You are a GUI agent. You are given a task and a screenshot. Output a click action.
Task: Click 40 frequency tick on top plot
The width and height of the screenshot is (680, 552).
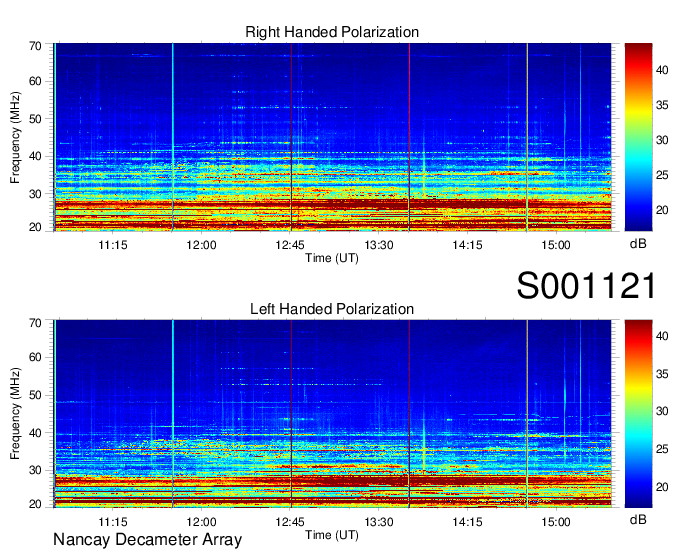[35, 157]
